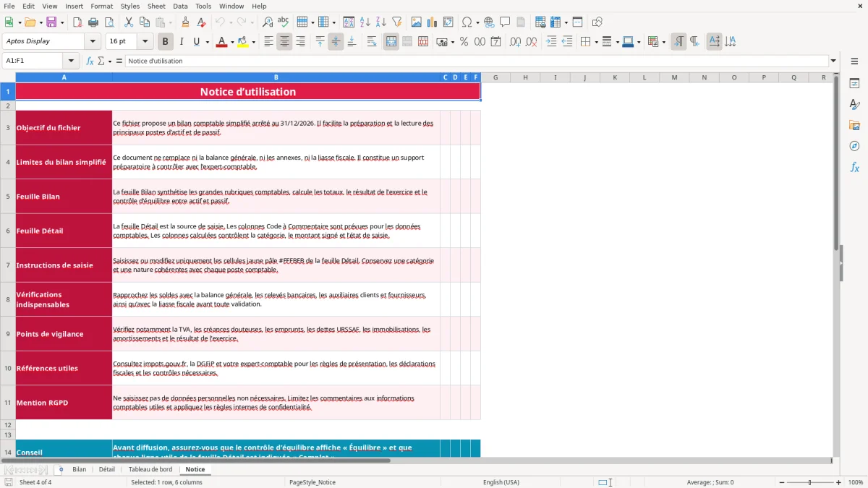Toggle Center Horizontally alignment
This screenshot has width=868, height=488.
[284, 42]
